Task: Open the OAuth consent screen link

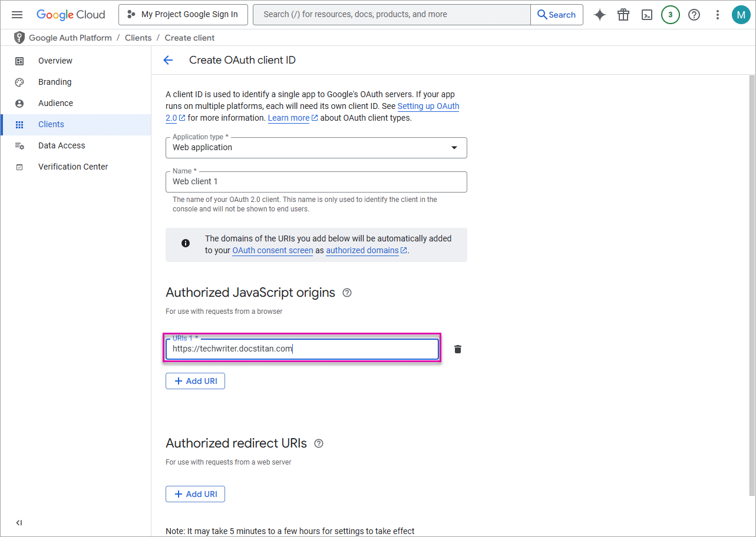Action: pyautogui.click(x=272, y=250)
